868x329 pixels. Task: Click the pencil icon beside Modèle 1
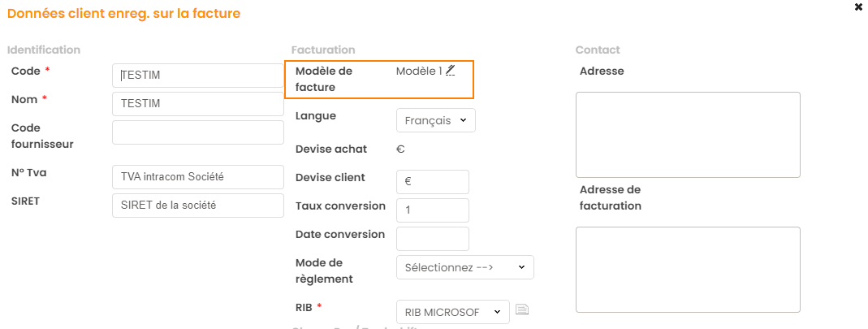click(x=450, y=71)
